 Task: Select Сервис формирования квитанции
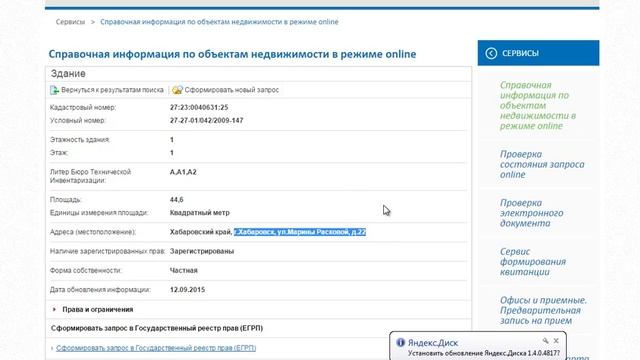click(533, 262)
